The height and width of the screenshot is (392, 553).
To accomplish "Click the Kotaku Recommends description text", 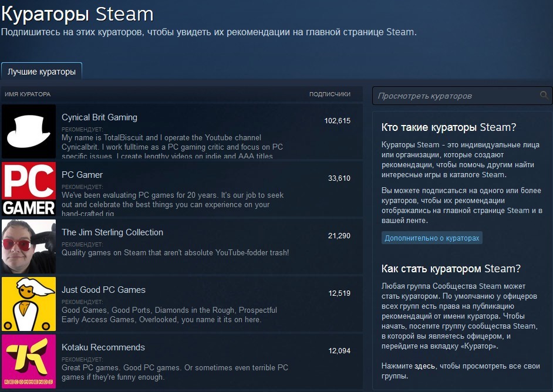I will (175, 372).
